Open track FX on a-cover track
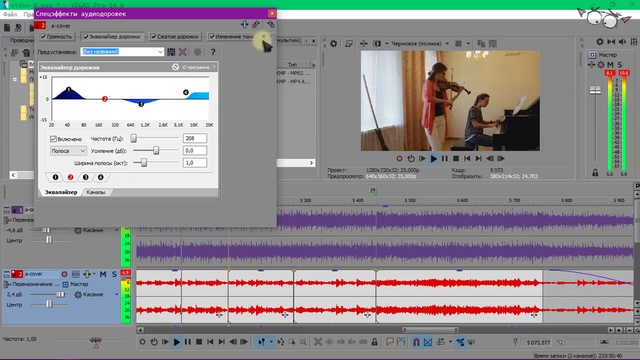Screen dimensions: 640x360 (x=86, y=274)
